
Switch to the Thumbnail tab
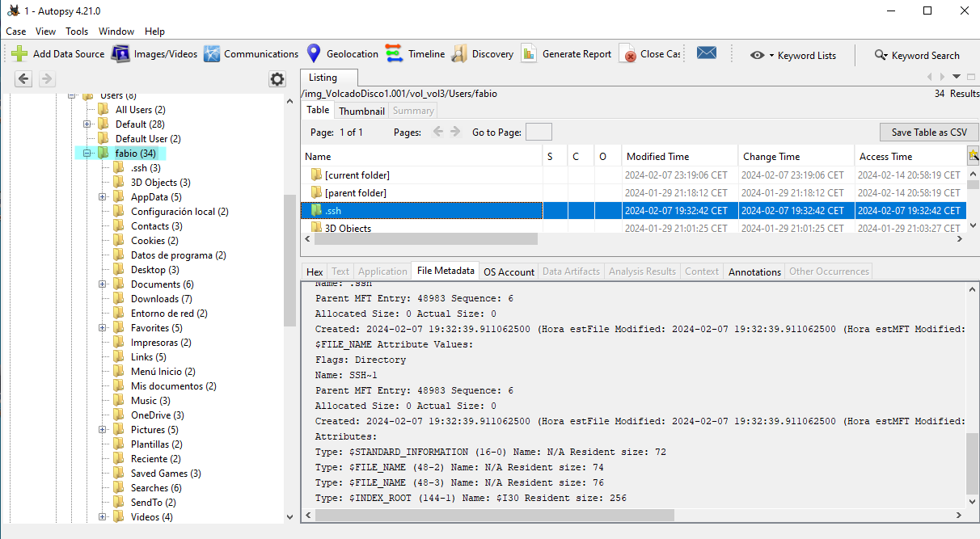[361, 111]
